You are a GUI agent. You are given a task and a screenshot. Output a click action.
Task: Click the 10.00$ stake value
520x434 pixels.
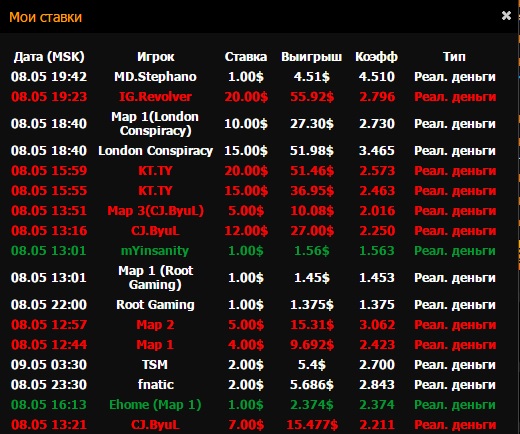(x=246, y=124)
